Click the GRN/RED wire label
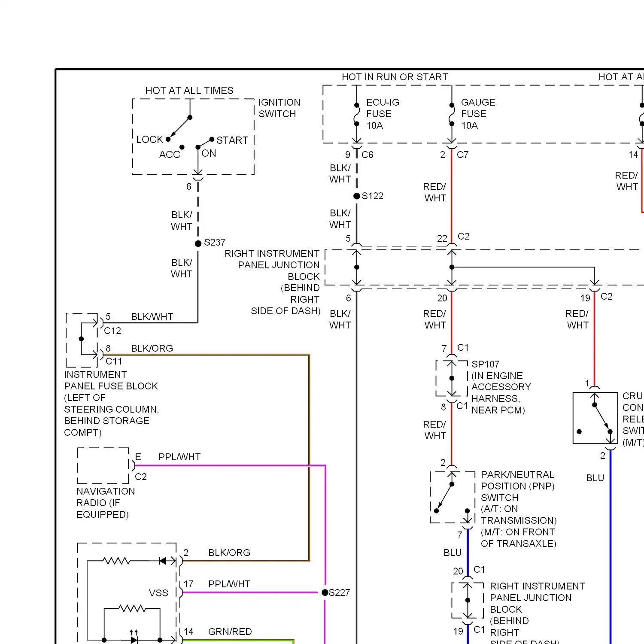The image size is (644, 644). coord(230,632)
